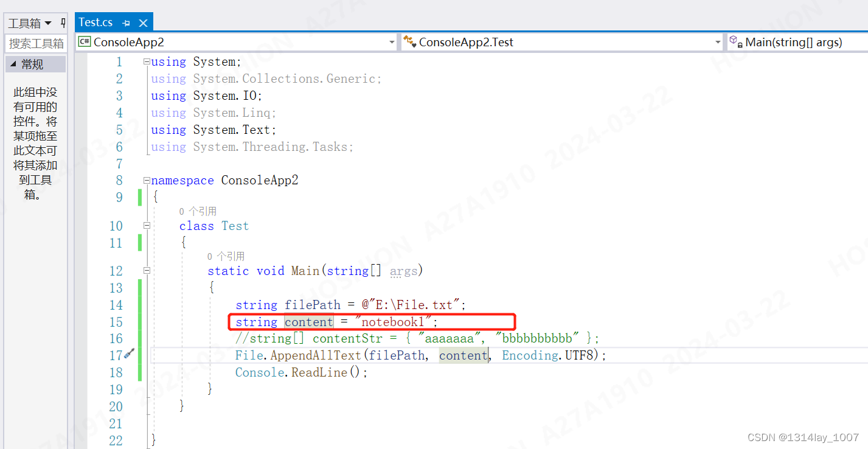Click ReadLine on line 18
Image resolution: width=868 pixels, height=449 pixels.
319,372
